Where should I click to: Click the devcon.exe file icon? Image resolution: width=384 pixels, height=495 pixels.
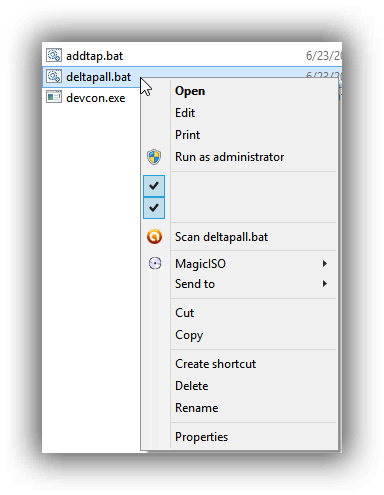(x=54, y=97)
